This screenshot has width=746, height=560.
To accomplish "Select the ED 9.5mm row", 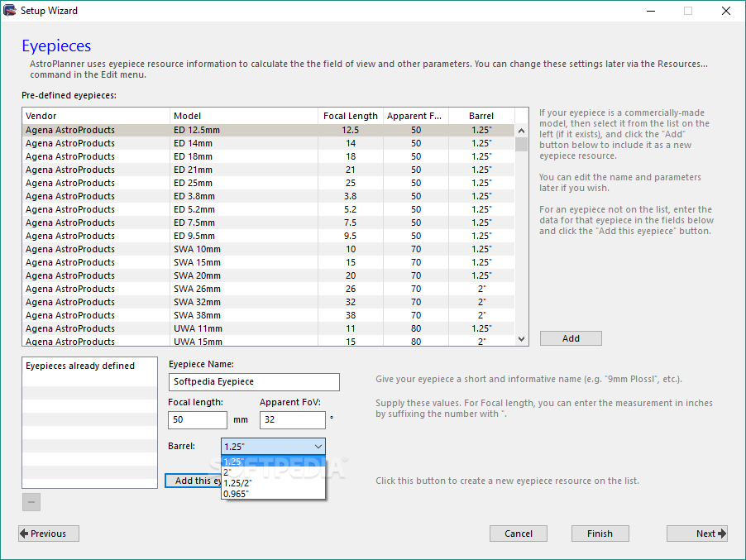I will pyautogui.click(x=268, y=236).
